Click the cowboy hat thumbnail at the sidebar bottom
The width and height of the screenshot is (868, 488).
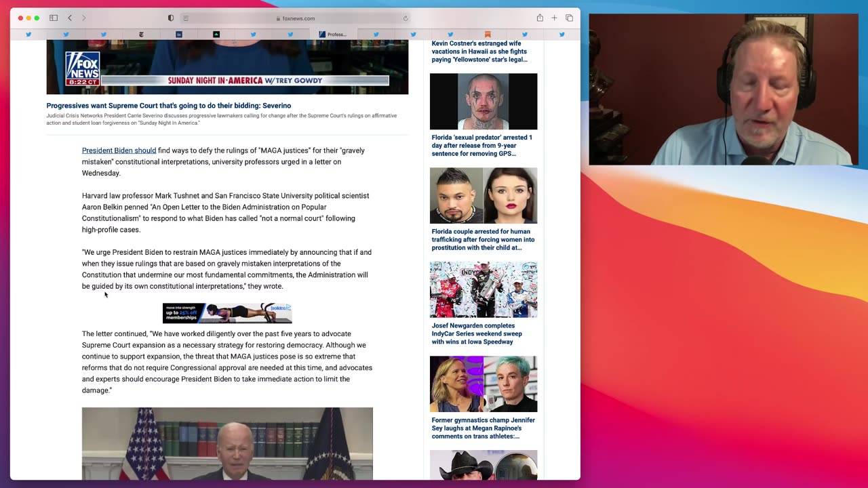coord(484,465)
